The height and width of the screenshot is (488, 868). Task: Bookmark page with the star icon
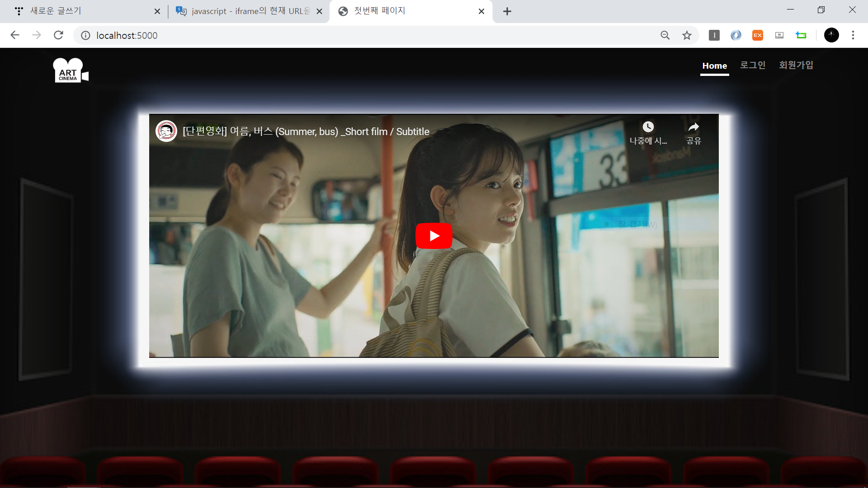pos(687,35)
